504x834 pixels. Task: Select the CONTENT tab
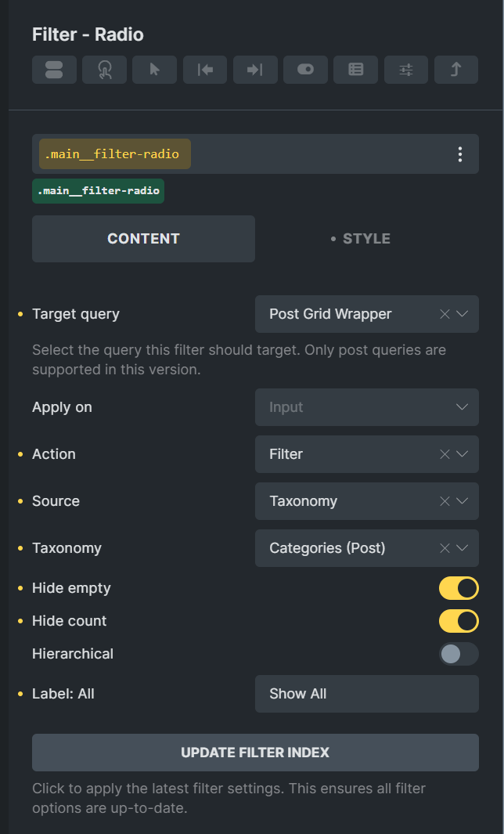(x=143, y=239)
